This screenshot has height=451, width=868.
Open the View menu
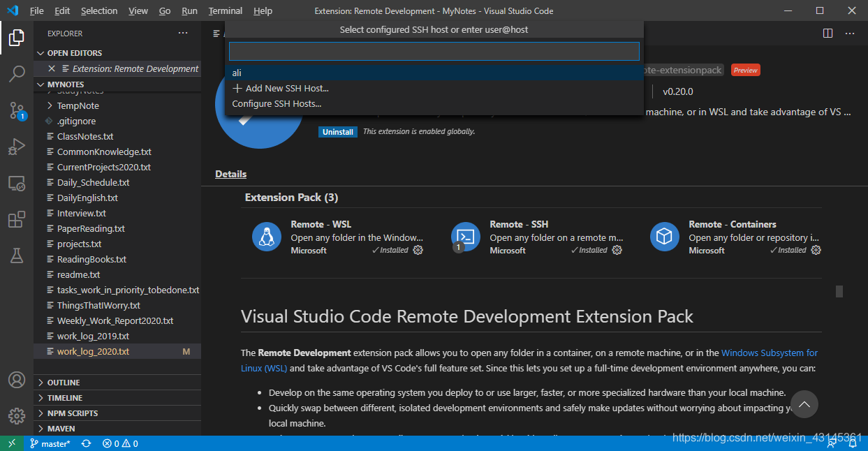(x=138, y=10)
